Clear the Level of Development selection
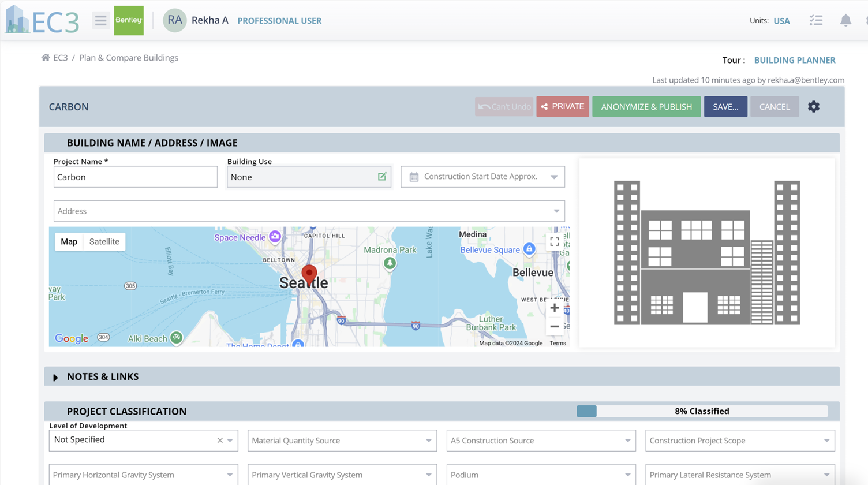Viewport: 868px width, 485px height. (x=220, y=441)
